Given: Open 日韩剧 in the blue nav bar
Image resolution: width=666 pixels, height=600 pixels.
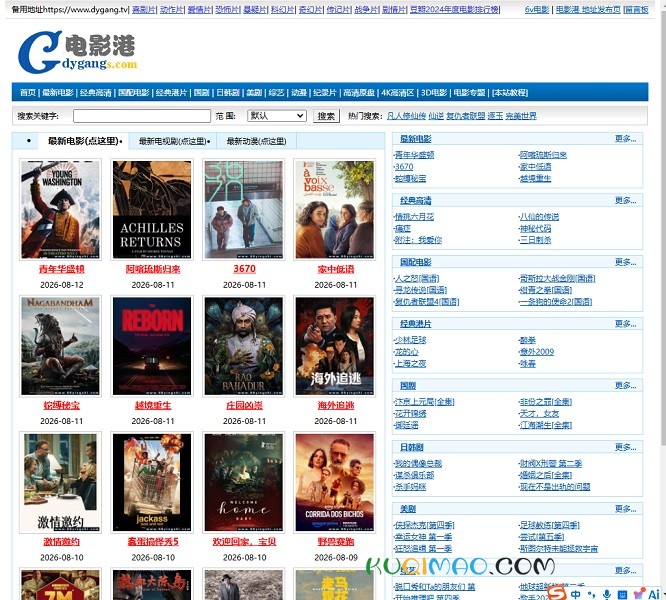Looking at the screenshot, I should tap(228, 93).
